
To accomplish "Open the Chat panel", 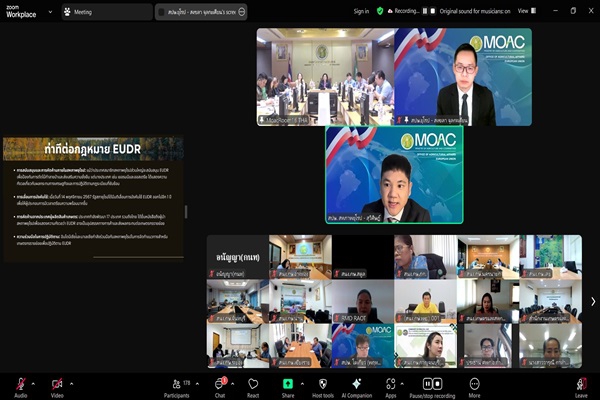I will 220,385.
